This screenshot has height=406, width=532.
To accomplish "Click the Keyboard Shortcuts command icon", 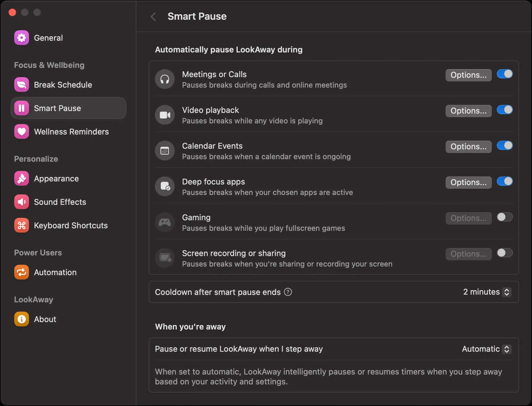I will click(x=21, y=225).
